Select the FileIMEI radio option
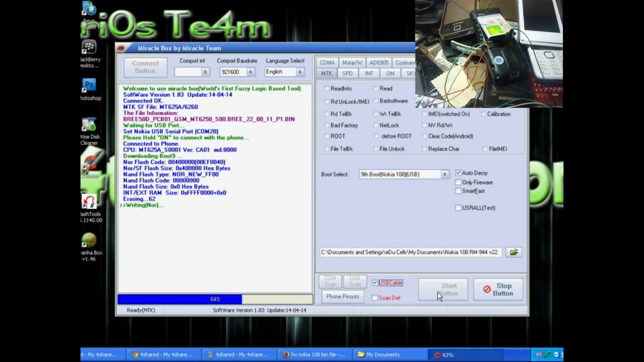The image size is (644, 362). pos(495,149)
